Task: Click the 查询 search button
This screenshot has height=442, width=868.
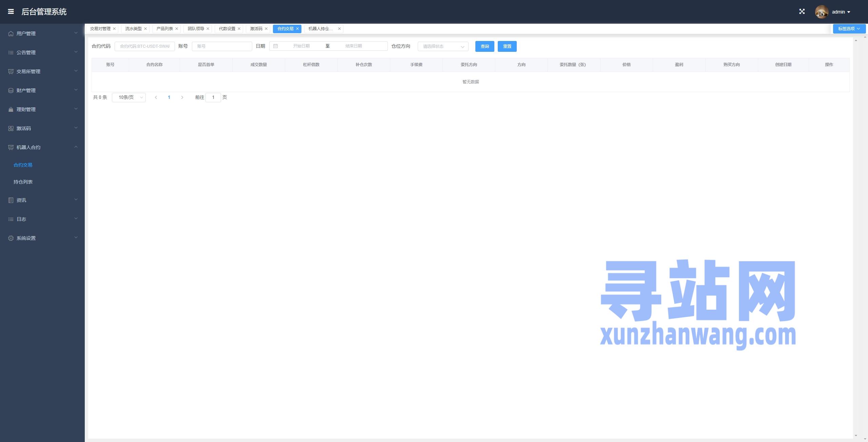Action: 485,46
